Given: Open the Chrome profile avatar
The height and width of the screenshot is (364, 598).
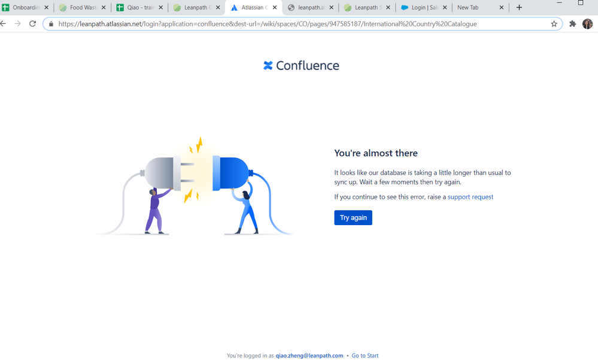Looking at the screenshot, I should [587, 24].
